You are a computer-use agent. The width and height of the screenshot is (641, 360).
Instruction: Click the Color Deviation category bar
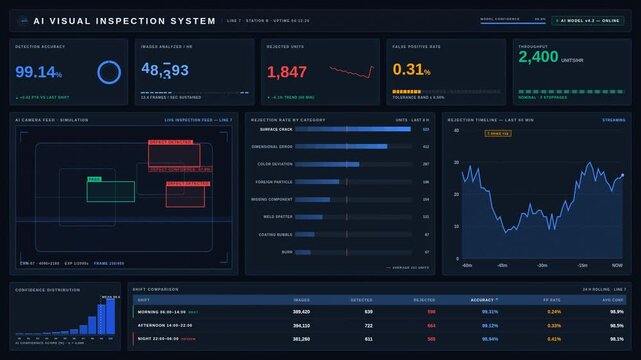327,164
